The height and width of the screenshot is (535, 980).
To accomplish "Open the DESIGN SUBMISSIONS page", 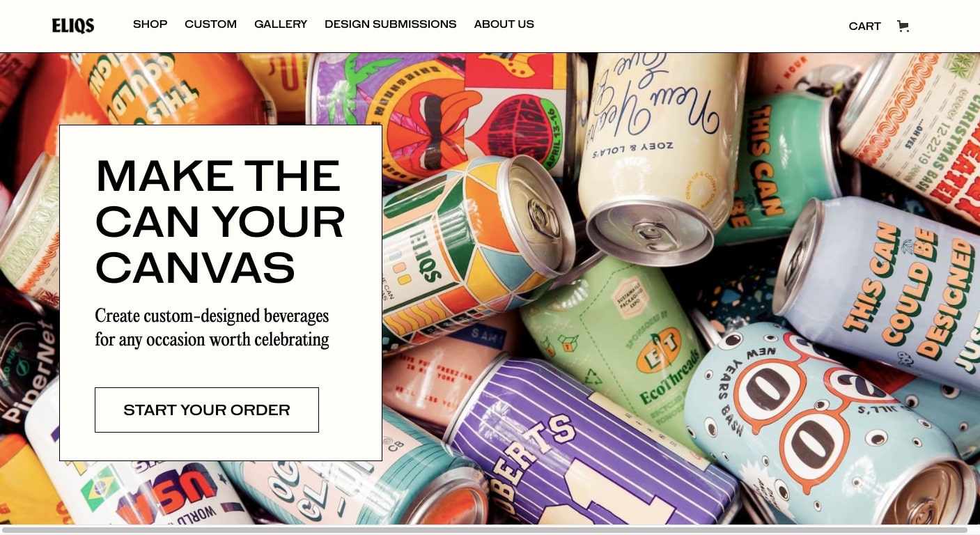I will (x=391, y=24).
